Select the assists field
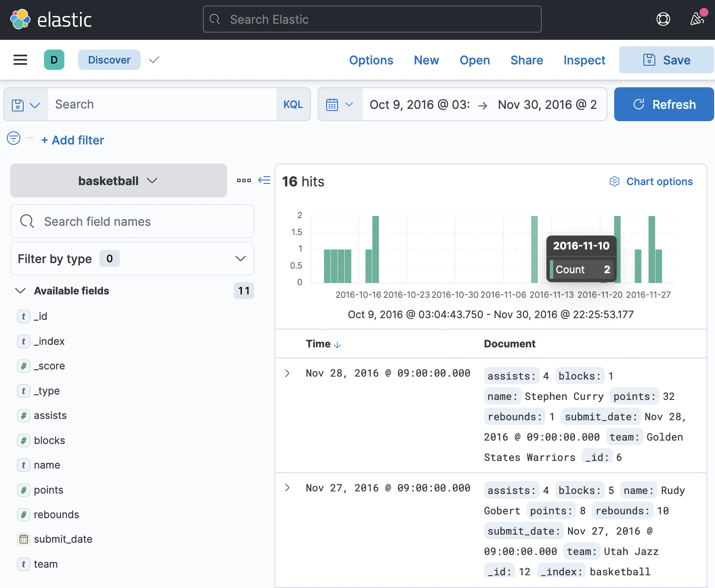 coord(50,416)
